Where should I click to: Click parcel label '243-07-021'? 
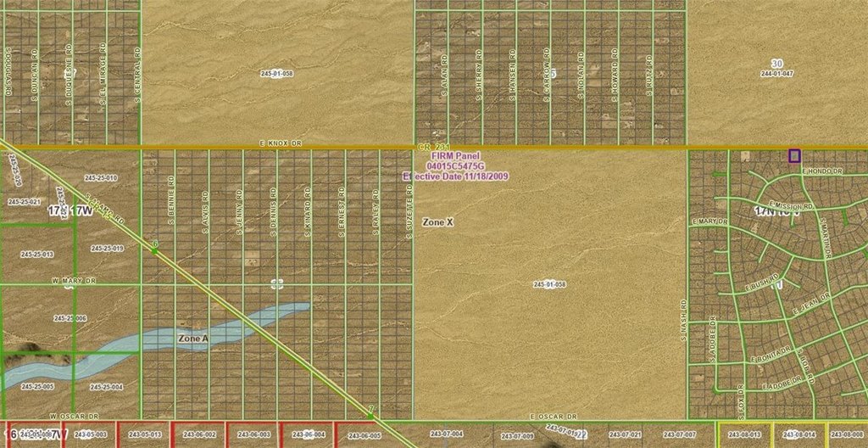coord(625,434)
